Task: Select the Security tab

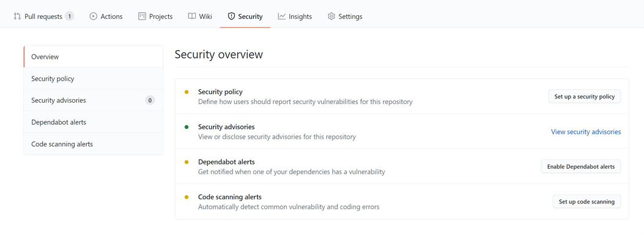Action: coord(245,17)
